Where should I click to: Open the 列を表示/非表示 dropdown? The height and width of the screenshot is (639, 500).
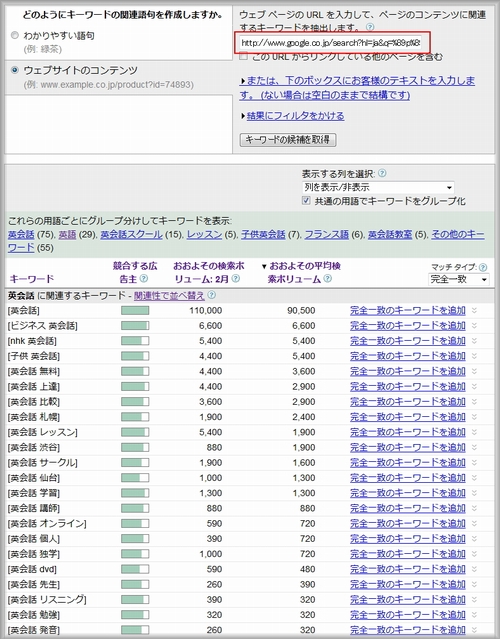pyautogui.click(x=378, y=187)
